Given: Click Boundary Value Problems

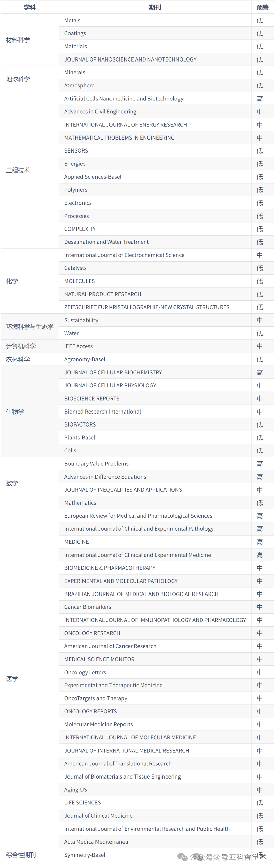Looking at the screenshot, I should (x=96, y=464).
